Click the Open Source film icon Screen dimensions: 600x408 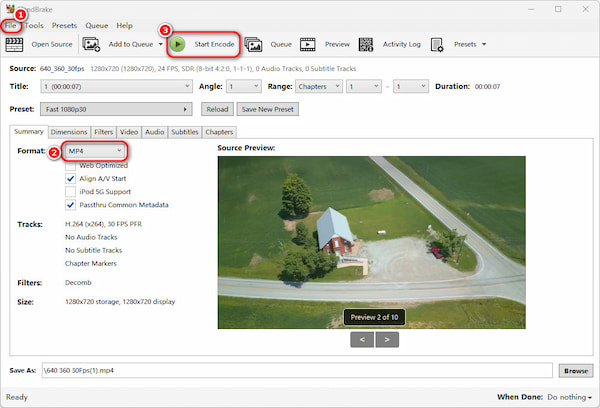14,44
